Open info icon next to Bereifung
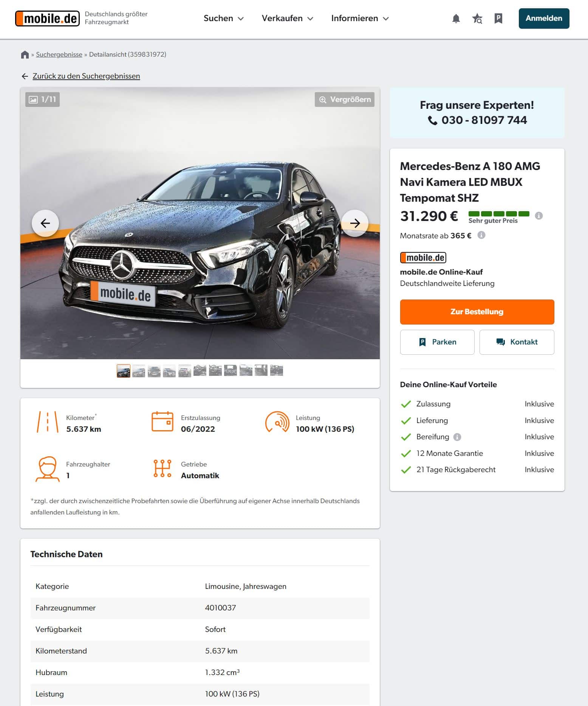The image size is (588, 706). pyautogui.click(x=457, y=437)
